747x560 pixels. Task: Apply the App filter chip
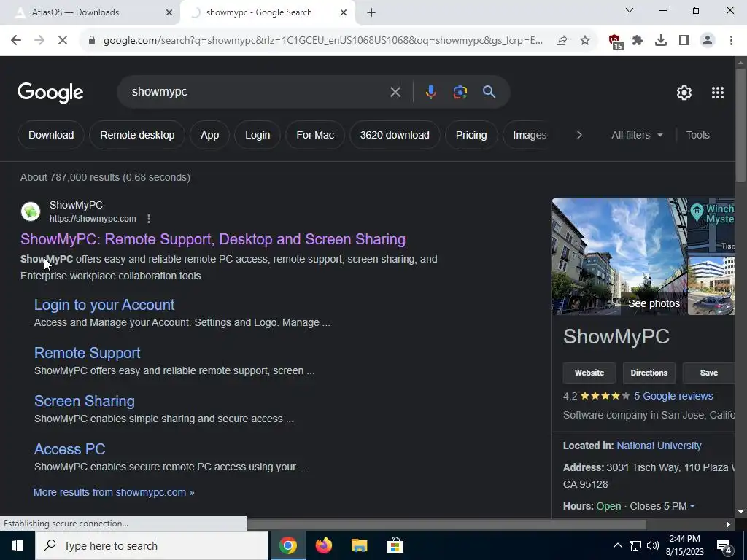click(209, 135)
